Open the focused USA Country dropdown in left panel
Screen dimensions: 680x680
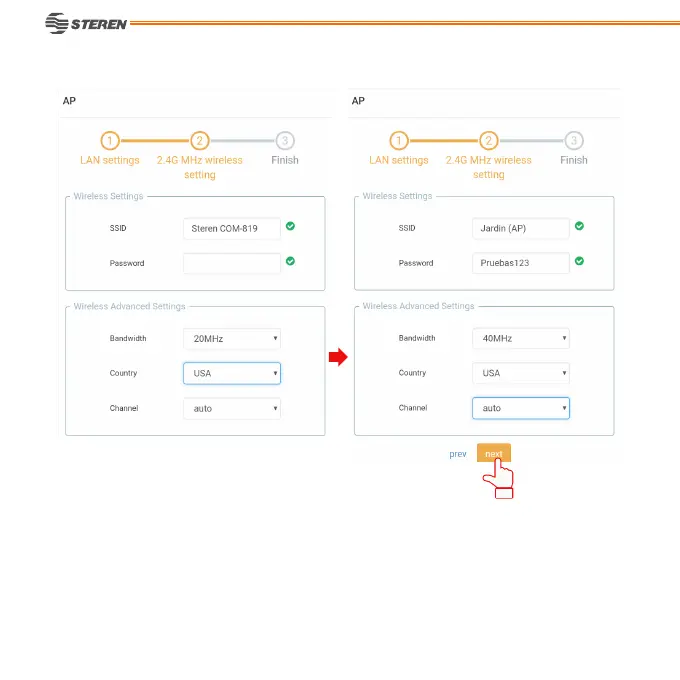pyautogui.click(x=232, y=373)
